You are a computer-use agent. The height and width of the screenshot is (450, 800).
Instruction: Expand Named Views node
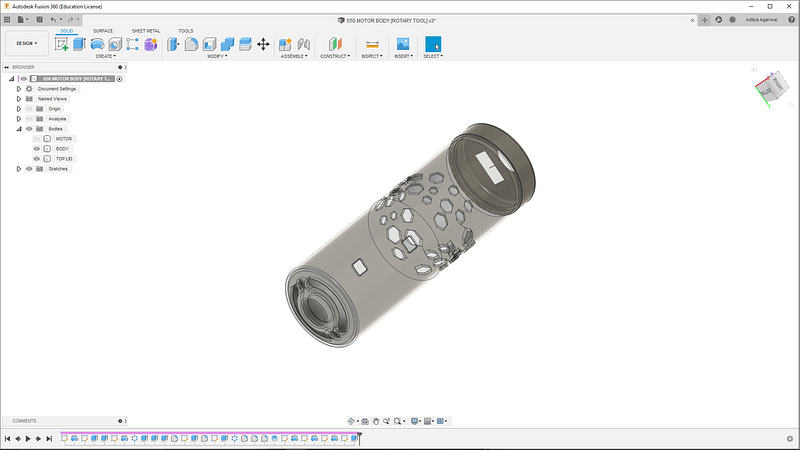click(x=19, y=99)
